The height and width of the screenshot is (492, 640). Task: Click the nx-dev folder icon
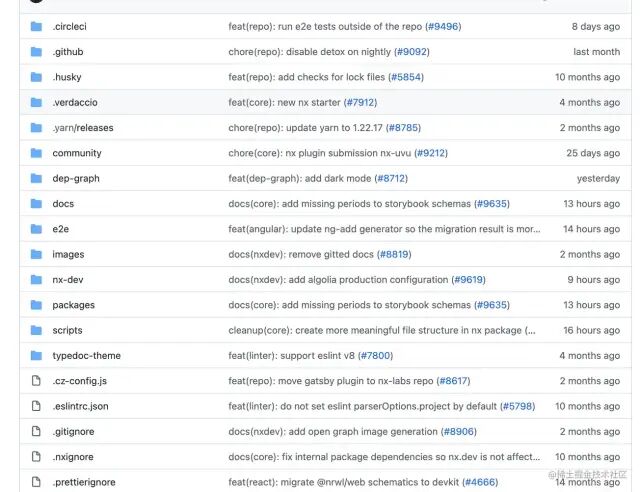[36, 280]
